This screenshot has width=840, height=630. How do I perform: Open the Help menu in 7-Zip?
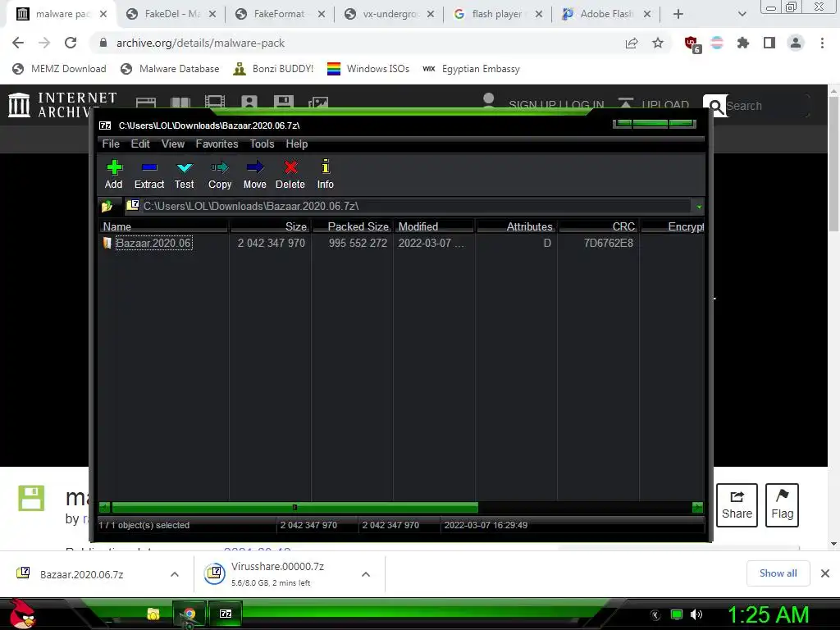[x=297, y=144]
